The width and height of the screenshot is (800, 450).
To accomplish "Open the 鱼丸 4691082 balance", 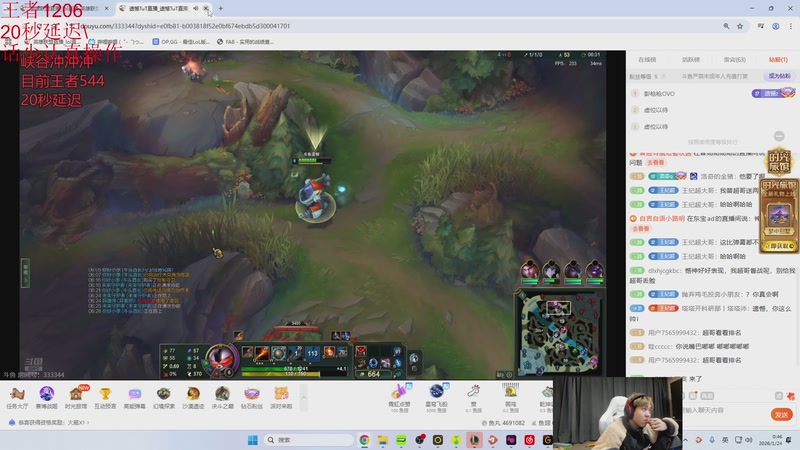I will coord(503,423).
